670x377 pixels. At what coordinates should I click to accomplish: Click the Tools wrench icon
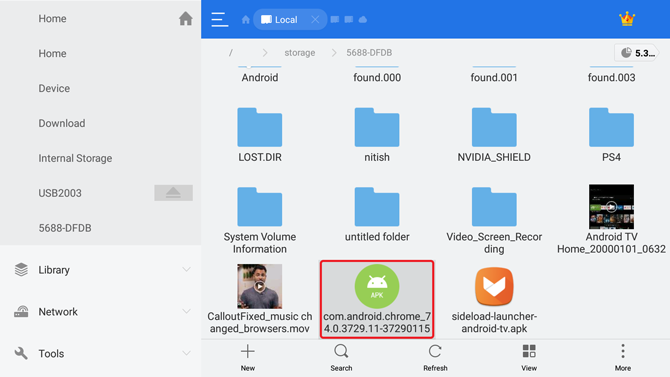[x=21, y=353]
